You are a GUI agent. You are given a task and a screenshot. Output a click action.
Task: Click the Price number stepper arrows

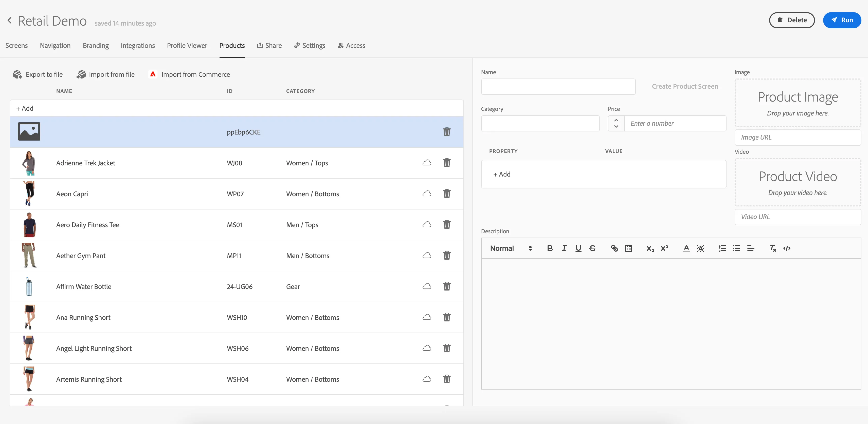coord(616,123)
